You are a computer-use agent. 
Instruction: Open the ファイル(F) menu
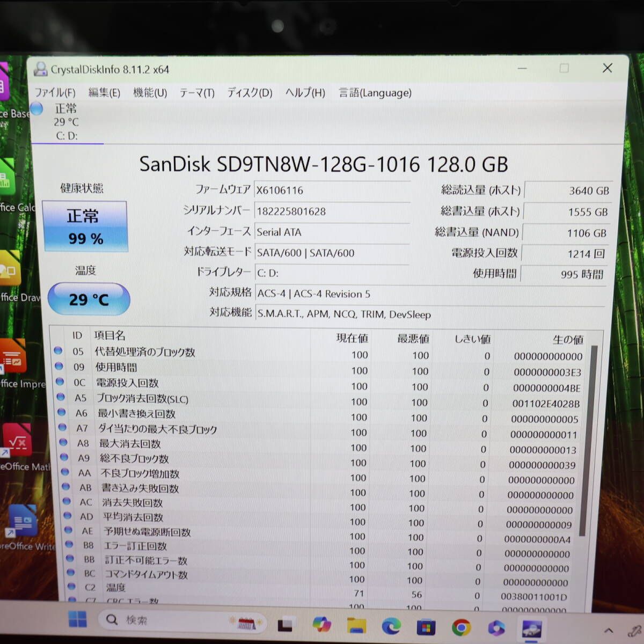pos(55,92)
